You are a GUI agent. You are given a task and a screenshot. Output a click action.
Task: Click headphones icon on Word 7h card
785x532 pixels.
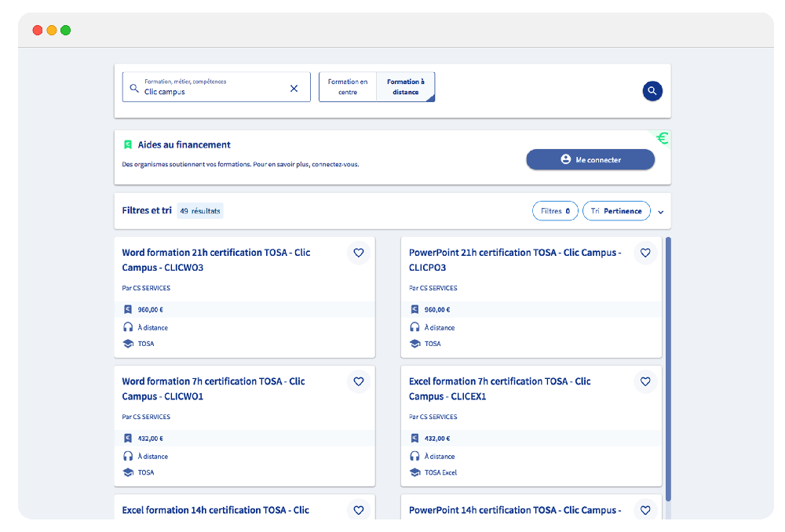click(128, 455)
